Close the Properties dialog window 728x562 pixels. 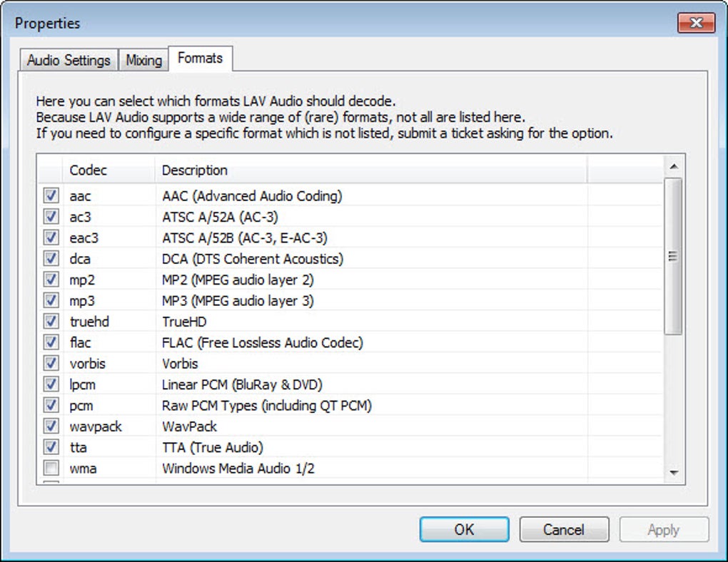[696, 23]
